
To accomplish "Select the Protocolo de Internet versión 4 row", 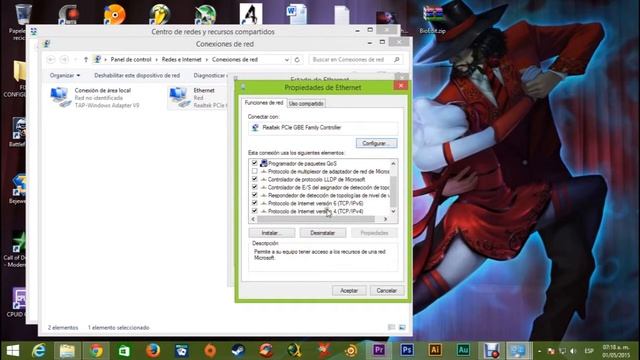I will point(316,211).
